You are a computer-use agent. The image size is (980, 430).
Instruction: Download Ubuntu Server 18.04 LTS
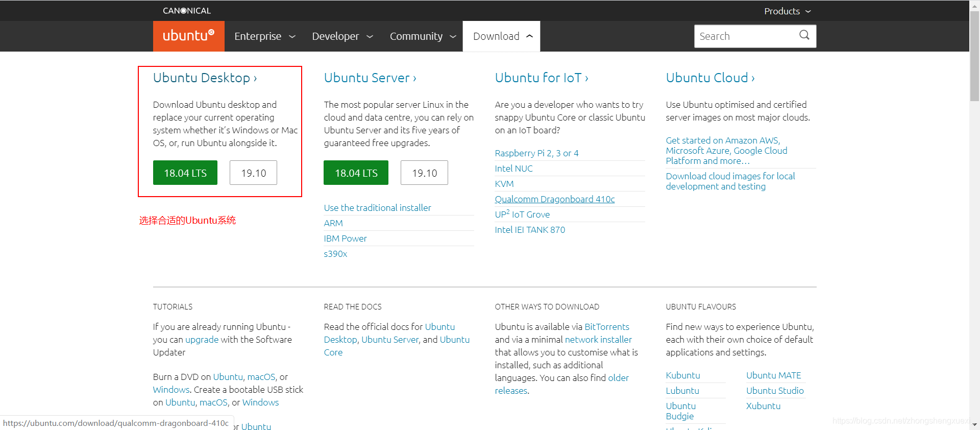[x=356, y=173]
